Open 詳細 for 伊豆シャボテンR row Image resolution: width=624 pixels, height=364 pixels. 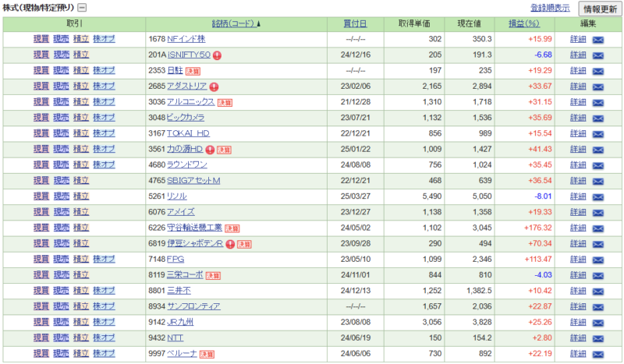[x=578, y=243]
